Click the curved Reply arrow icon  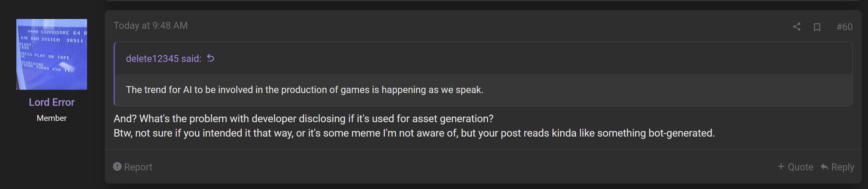(824, 167)
